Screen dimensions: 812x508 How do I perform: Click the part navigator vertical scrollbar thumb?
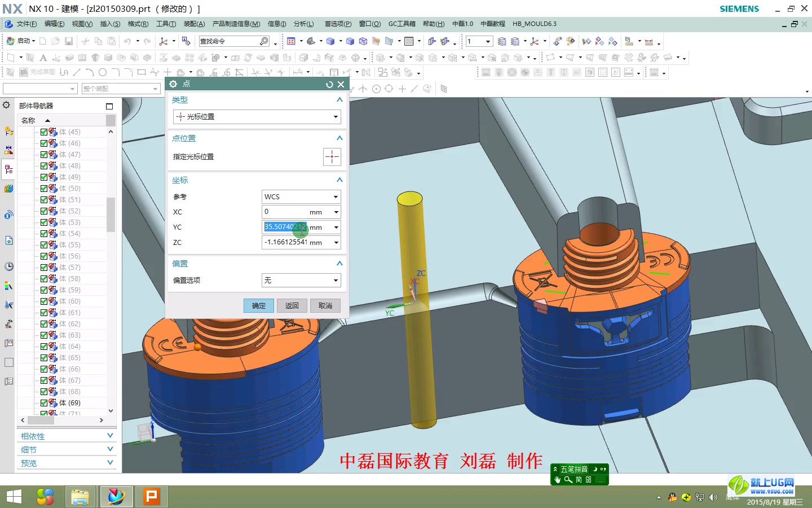click(x=111, y=214)
